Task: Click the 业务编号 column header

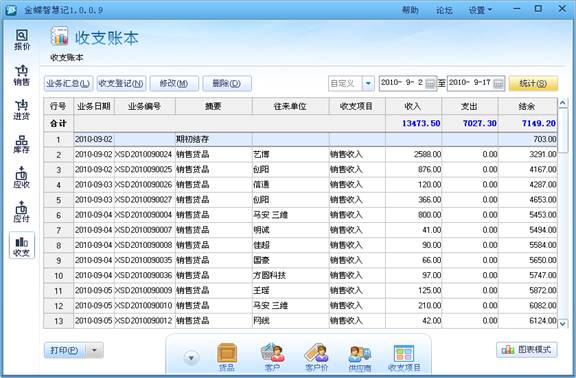Action: pyautogui.click(x=145, y=107)
